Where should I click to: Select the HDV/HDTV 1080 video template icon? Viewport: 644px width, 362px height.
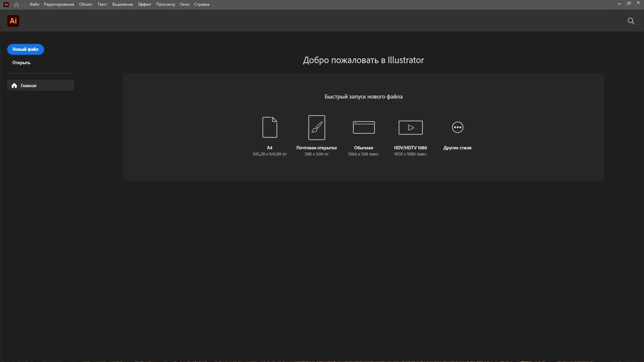pyautogui.click(x=410, y=127)
